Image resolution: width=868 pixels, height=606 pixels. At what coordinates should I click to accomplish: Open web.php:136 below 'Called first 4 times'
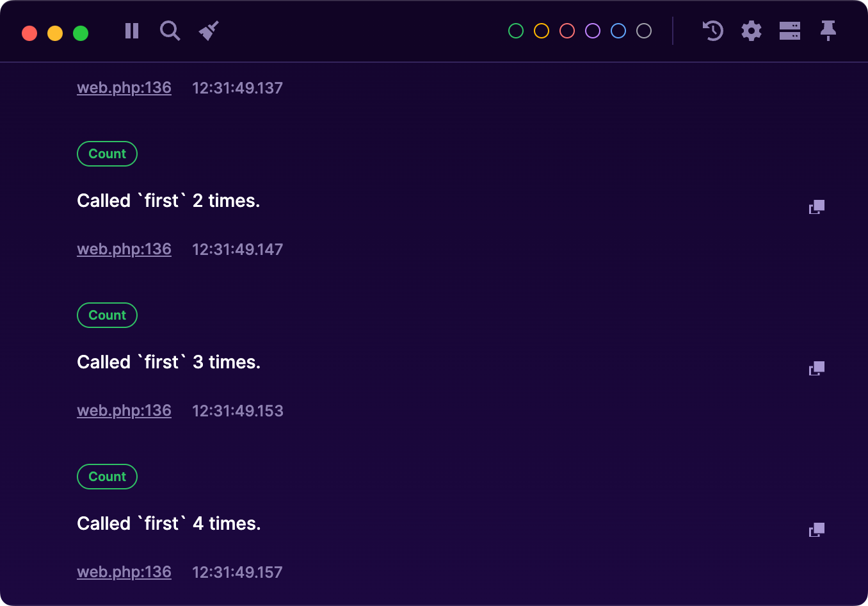[124, 571]
